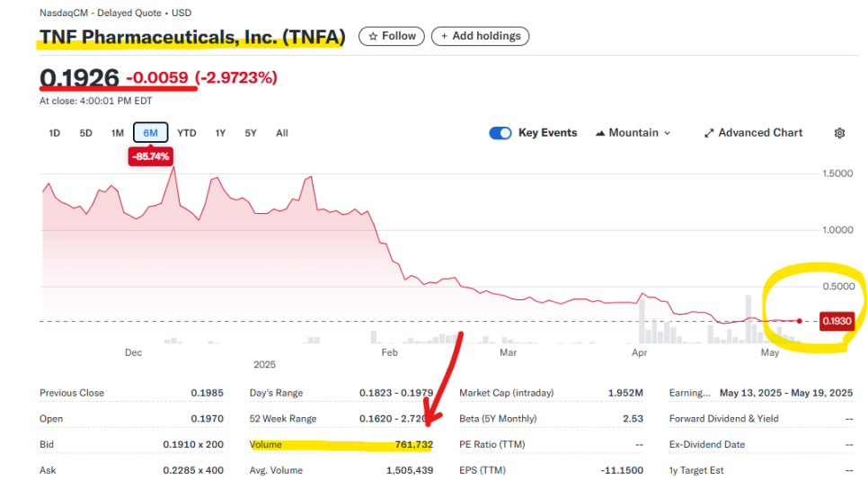The height and width of the screenshot is (480, 868).
Task: Click the Avg. Volume value 1,505,439
Action: pos(410,470)
